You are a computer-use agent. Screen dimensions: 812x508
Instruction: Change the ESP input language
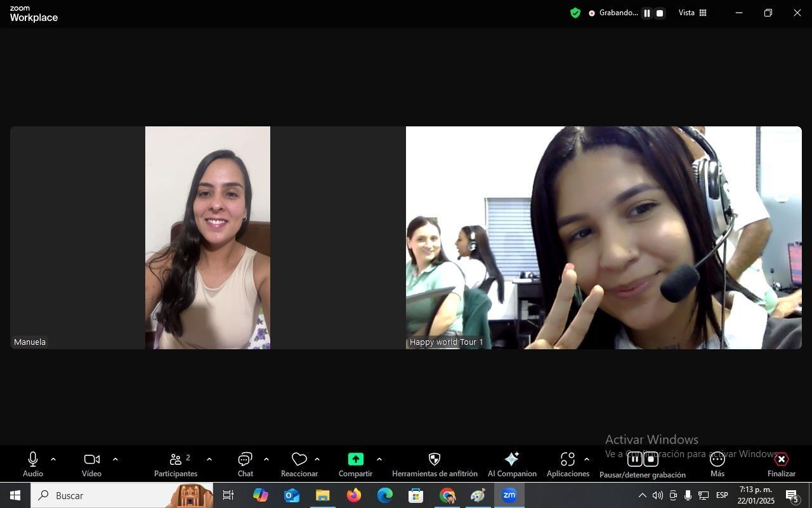(722, 495)
